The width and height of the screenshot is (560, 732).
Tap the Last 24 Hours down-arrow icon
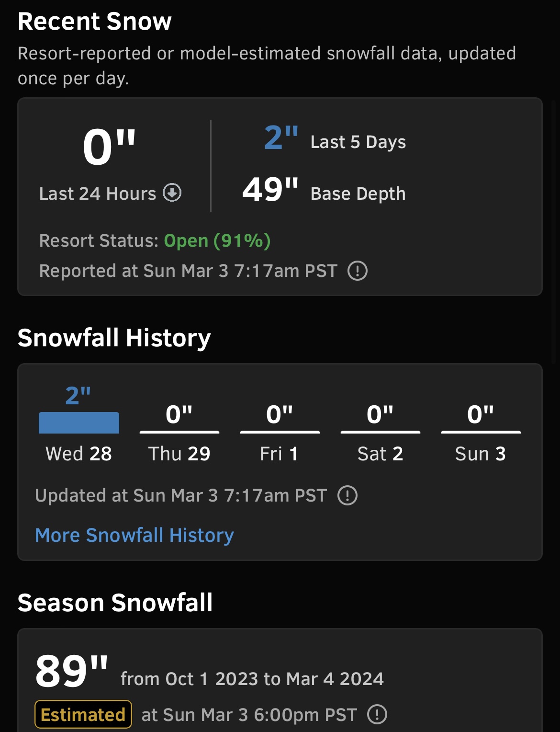click(172, 193)
